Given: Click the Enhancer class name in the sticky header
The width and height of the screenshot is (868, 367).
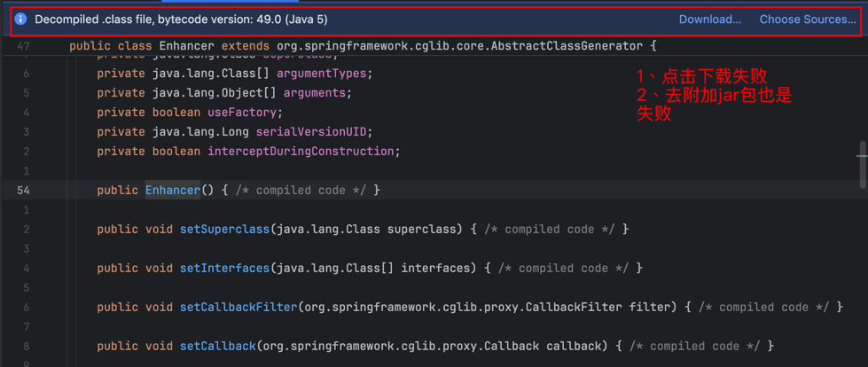Looking at the screenshot, I should pos(186,45).
